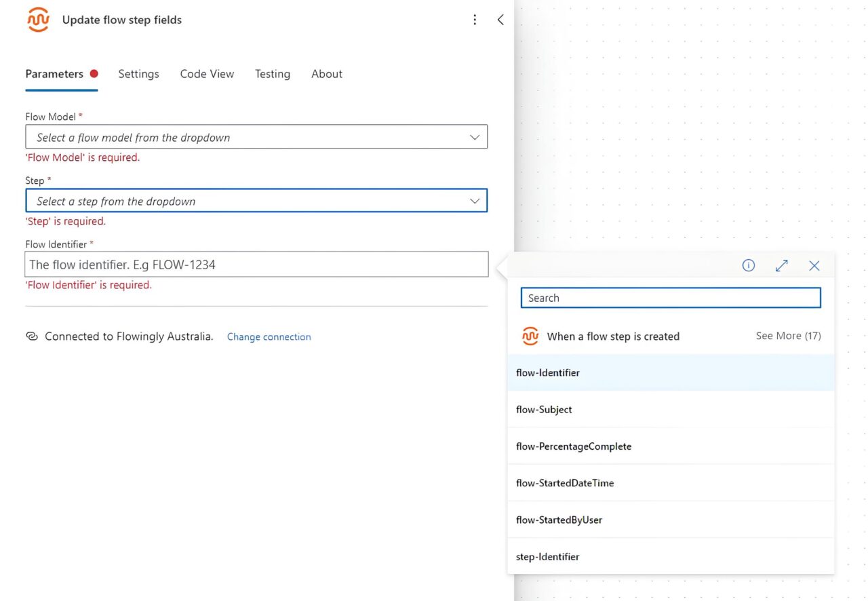Click the Change connection link

[269, 337]
